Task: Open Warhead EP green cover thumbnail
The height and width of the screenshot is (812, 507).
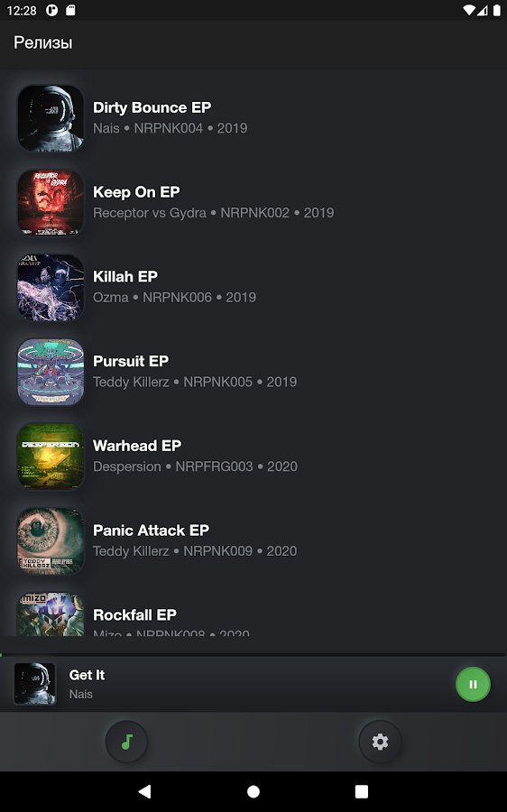Action: click(51, 457)
